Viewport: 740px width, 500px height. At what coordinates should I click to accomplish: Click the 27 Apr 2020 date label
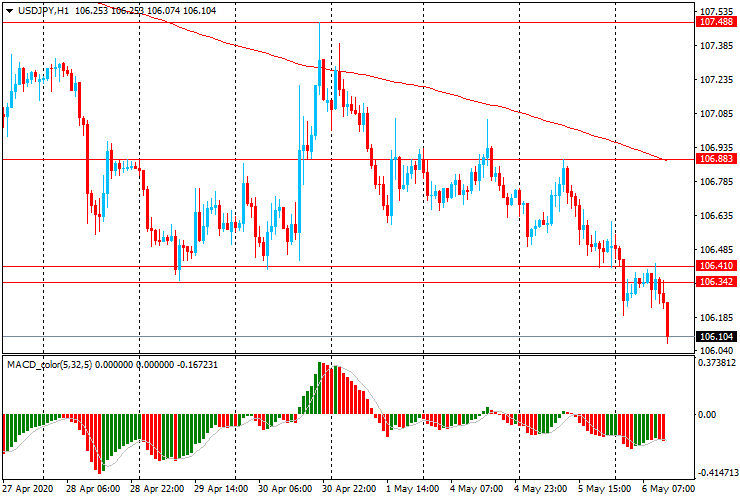tap(28, 488)
